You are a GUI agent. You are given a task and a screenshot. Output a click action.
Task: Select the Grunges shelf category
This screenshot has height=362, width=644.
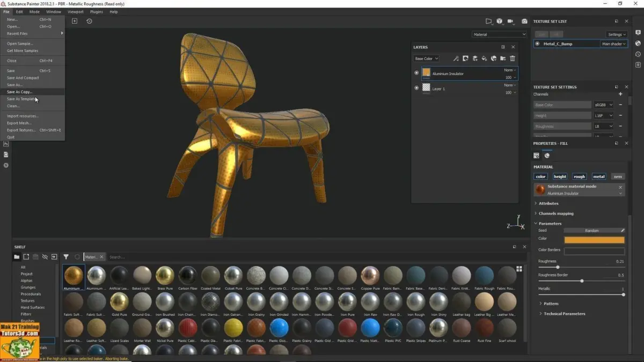28,287
